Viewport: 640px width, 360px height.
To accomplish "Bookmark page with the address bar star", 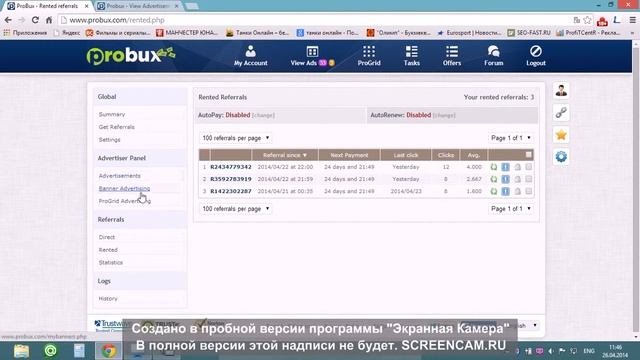I will pos(587,20).
